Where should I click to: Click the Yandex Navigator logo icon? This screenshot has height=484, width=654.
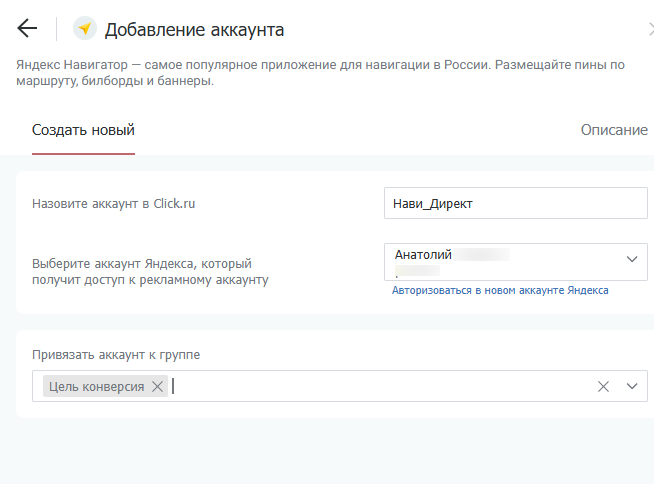tap(85, 28)
